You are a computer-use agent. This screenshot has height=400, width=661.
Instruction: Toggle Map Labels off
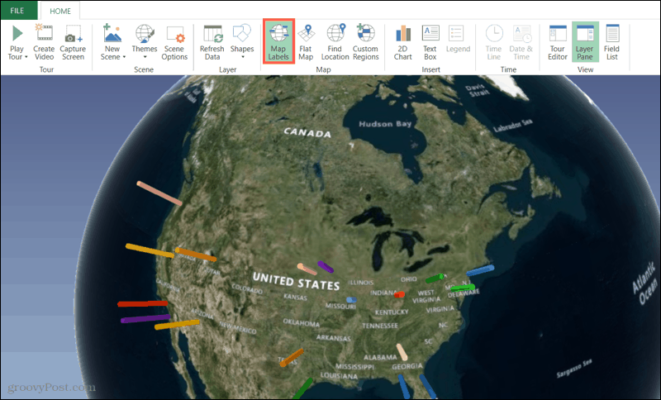click(279, 40)
